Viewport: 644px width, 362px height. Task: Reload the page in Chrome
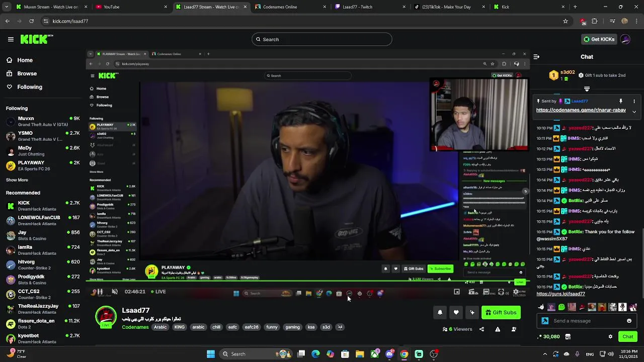tap(31, 21)
